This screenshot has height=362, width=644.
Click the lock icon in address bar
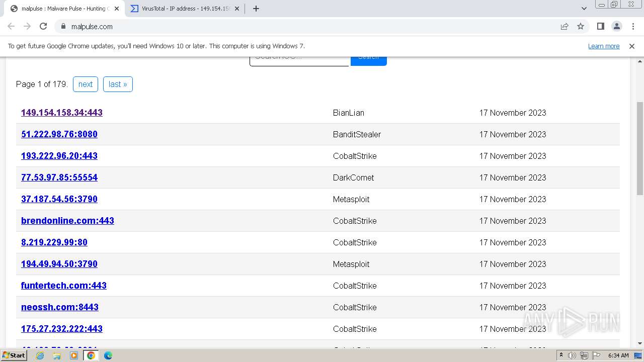tap(63, 26)
